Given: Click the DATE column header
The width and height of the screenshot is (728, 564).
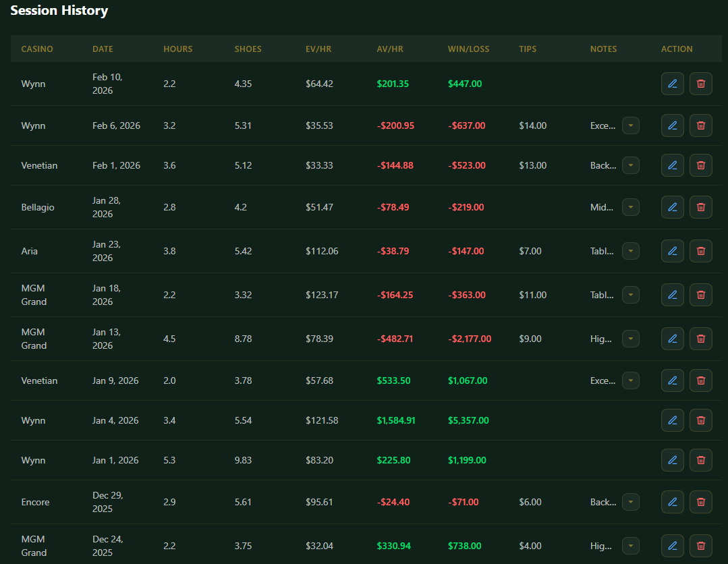Looking at the screenshot, I should pos(103,49).
